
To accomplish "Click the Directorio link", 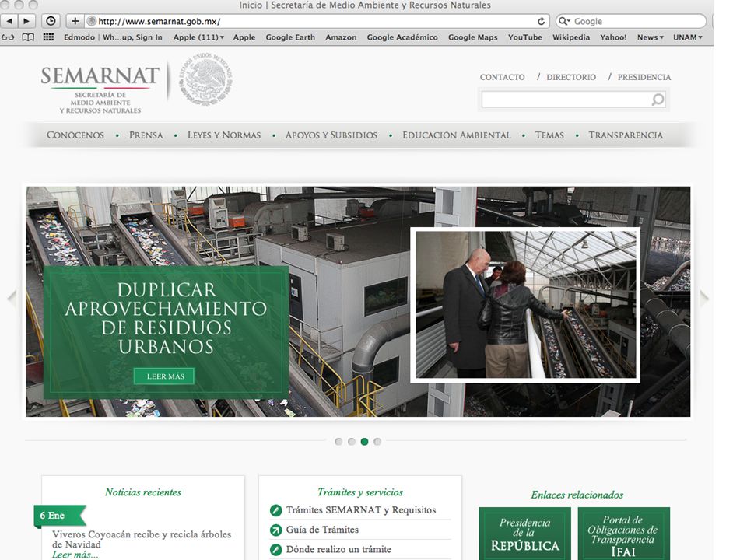I will point(570,77).
